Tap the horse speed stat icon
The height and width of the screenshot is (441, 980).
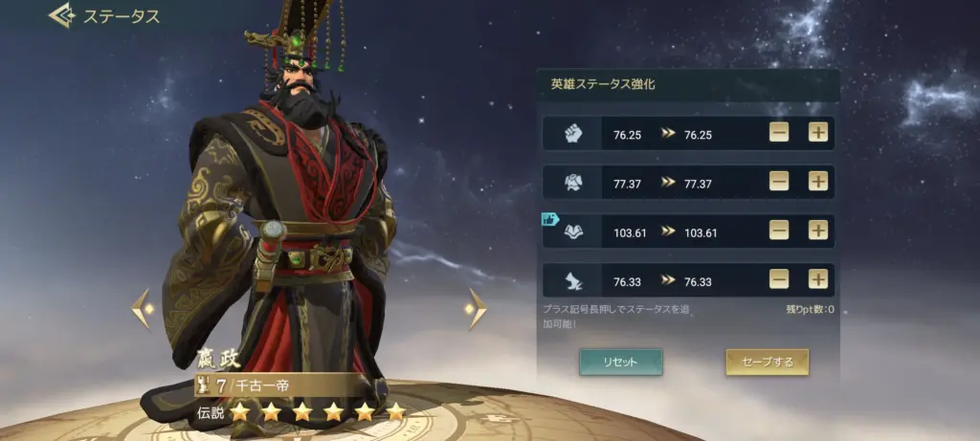click(573, 281)
